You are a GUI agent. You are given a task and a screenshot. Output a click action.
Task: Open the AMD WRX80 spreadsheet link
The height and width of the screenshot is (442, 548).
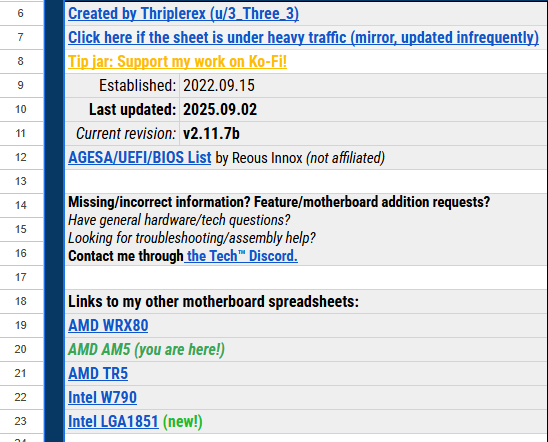coord(108,326)
